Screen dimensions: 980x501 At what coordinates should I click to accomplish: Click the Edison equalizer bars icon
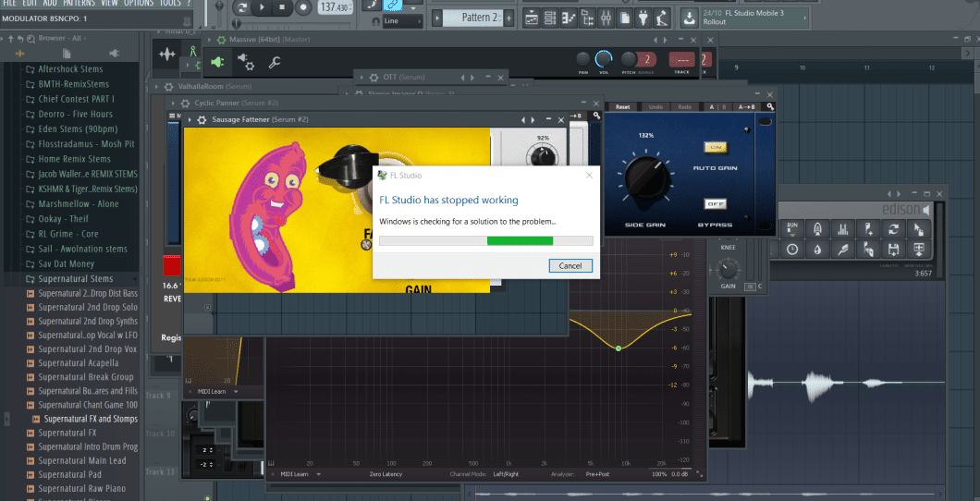pyautogui.click(x=842, y=228)
